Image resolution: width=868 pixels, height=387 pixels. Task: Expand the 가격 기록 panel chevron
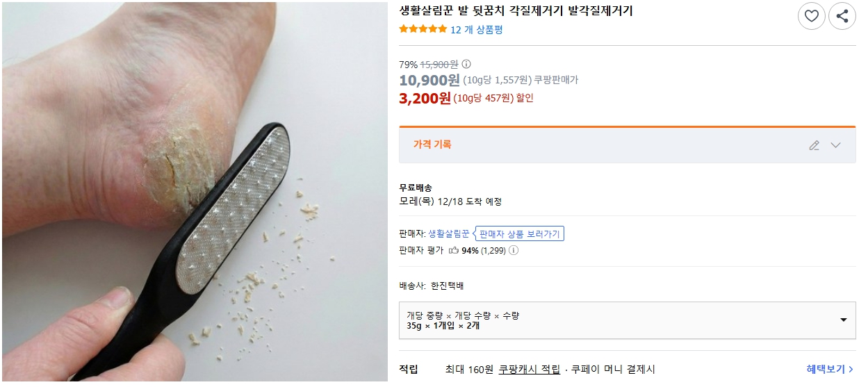[x=835, y=145]
